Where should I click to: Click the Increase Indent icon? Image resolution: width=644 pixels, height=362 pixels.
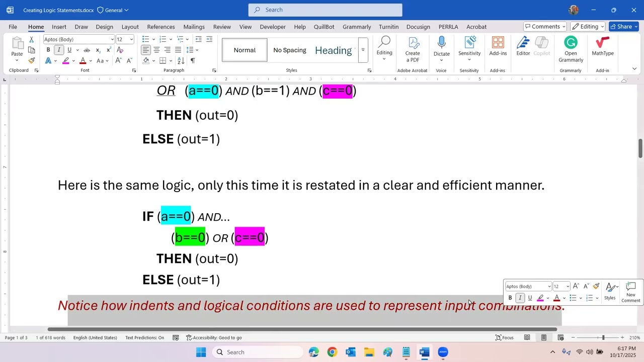point(209,39)
